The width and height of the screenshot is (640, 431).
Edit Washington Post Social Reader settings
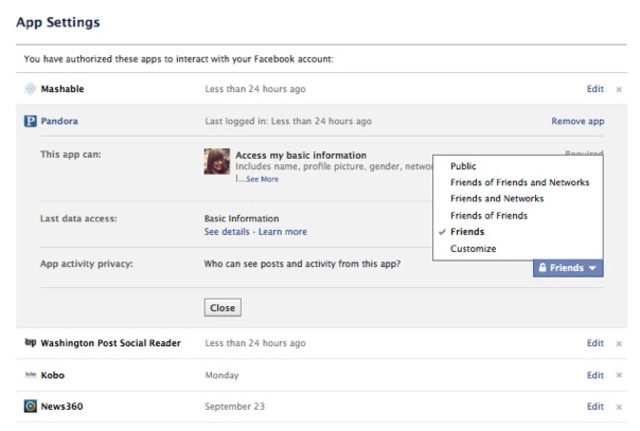595,343
